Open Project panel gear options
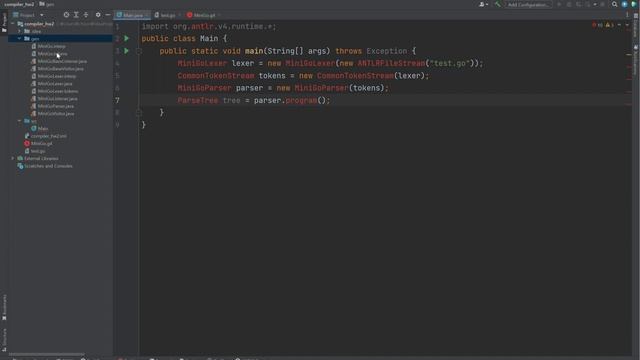This screenshot has height=360, width=640. (98, 15)
